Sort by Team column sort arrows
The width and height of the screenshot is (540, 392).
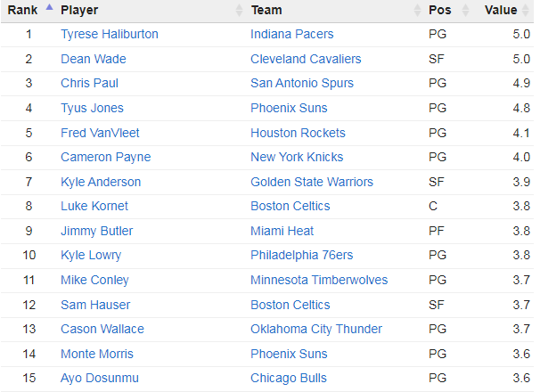click(417, 11)
